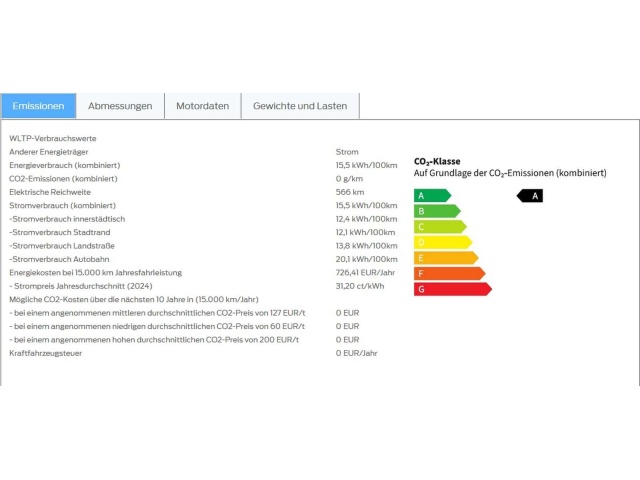
Task: Click the Kraftfahrzeugsteuer row label
Action: [x=44, y=353]
